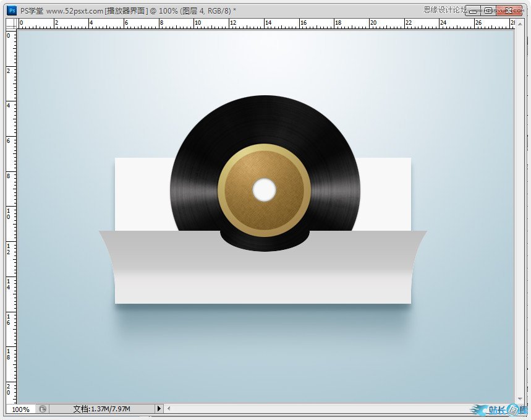The height and width of the screenshot is (420, 531).
Task: Click the small status bar icon beside zoom field
Action: click(42, 409)
